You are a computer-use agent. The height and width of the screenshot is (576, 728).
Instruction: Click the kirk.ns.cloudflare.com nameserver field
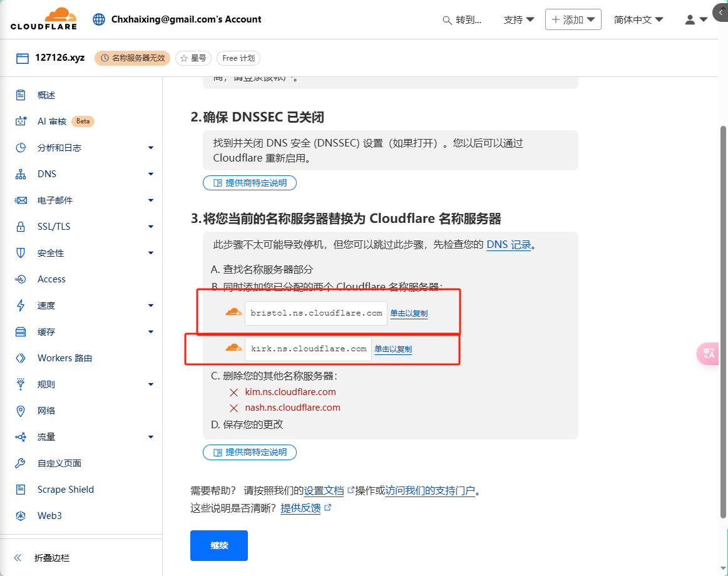[x=308, y=349]
